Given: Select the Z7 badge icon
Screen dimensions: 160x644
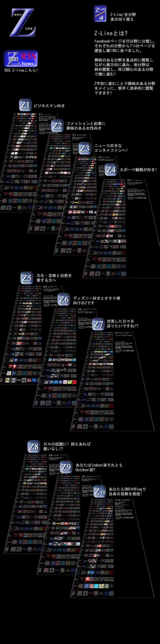Looking at the screenshot, I should coord(98,324).
